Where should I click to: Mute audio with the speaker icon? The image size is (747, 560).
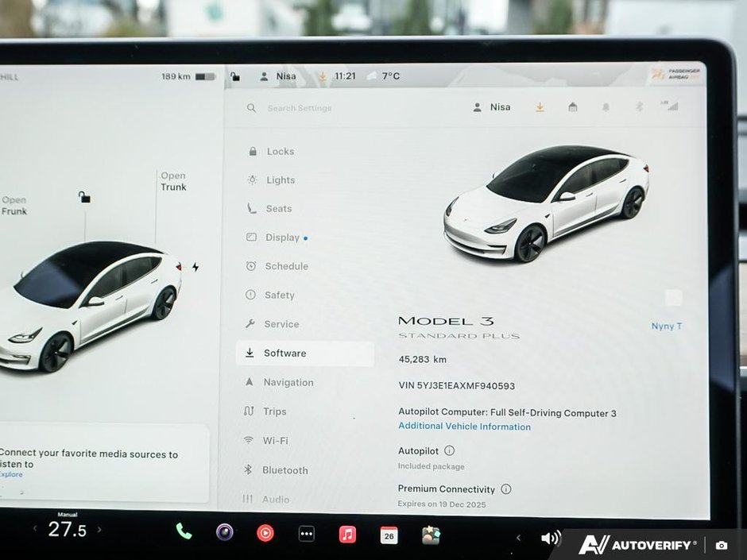coord(550,536)
